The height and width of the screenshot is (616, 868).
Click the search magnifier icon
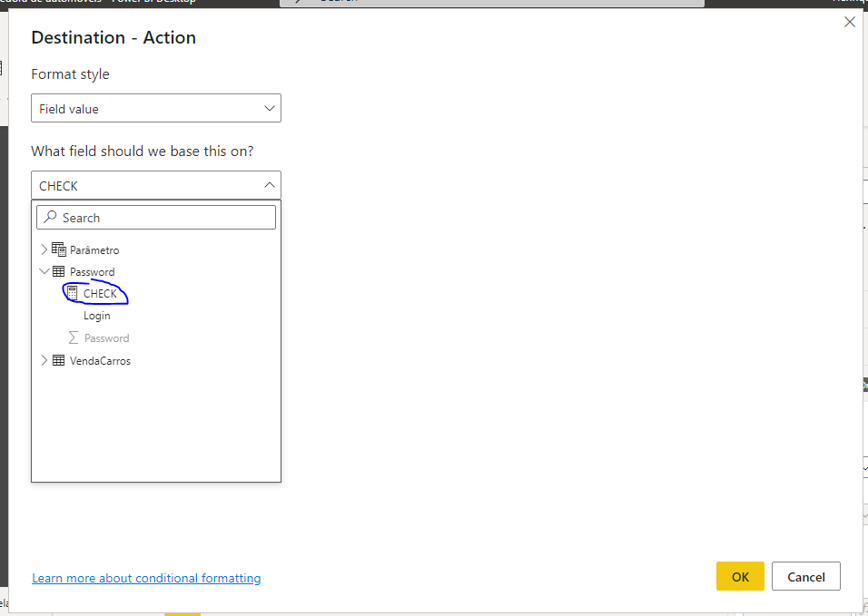point(50,217)
